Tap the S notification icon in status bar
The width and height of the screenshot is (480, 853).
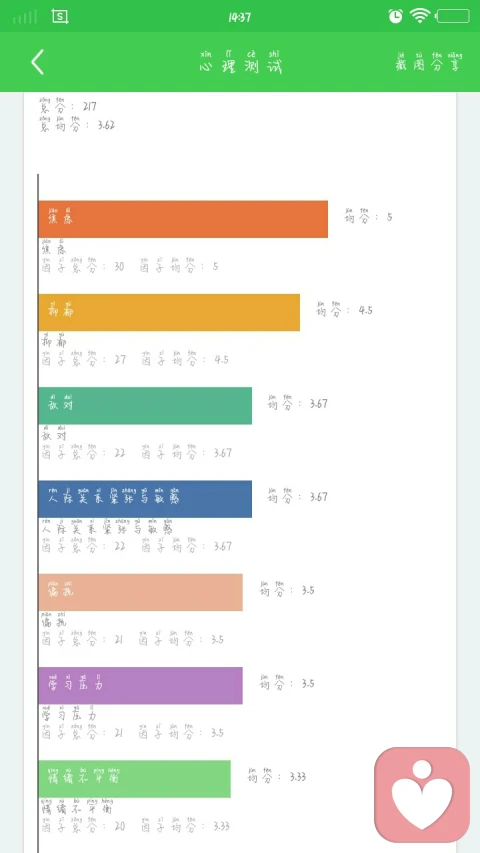point(60,16)
